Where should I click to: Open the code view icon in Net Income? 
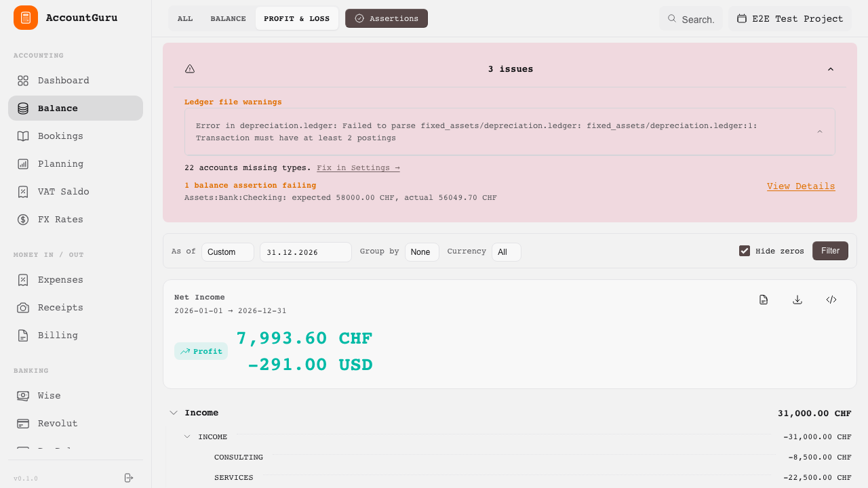coord(831,300)
